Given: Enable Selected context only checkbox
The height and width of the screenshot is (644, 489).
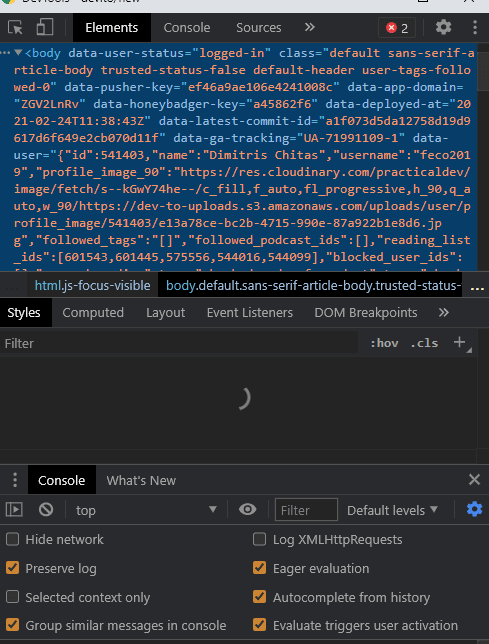Looking at the screenshot, I should coord(13,597).
